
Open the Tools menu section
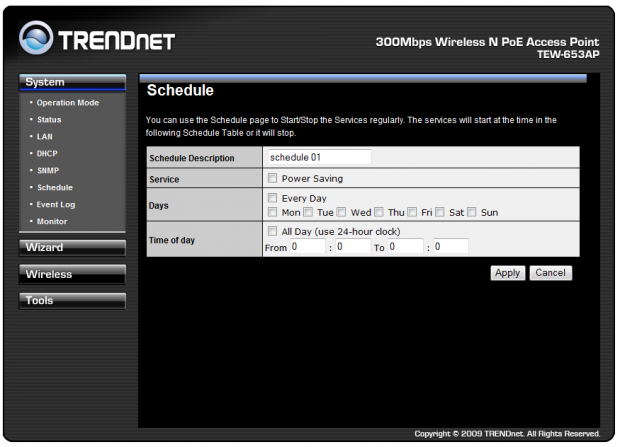tap(72, 301)
